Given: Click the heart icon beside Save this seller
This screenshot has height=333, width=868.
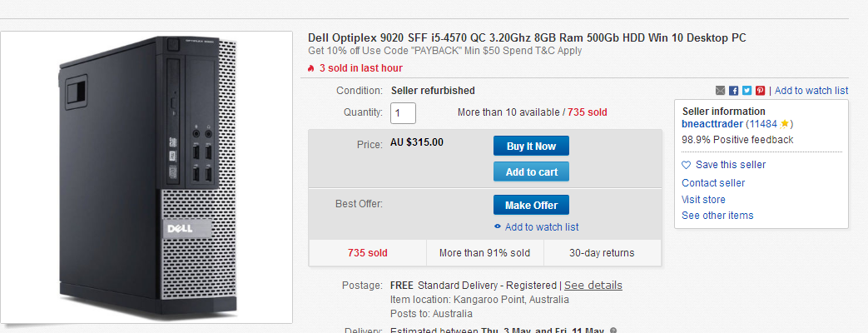Looking at the screenshot, I should [x=687, y=165].
